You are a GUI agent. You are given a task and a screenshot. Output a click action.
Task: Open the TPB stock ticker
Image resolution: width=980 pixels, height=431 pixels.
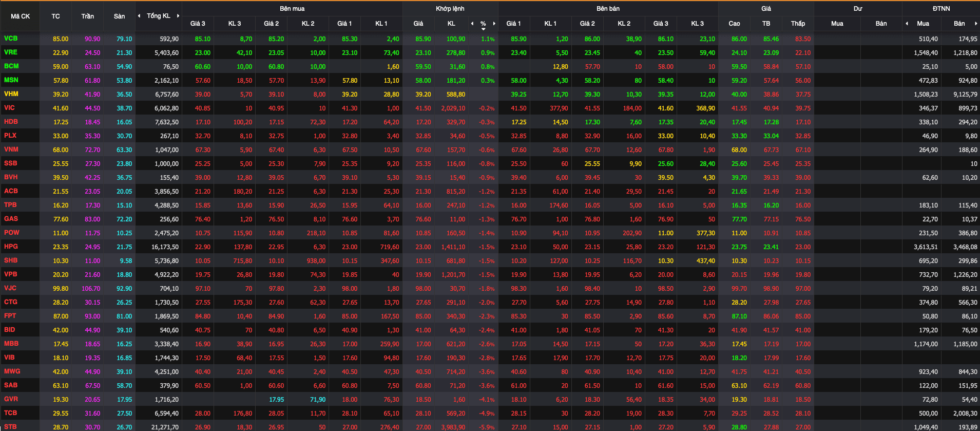10,205
